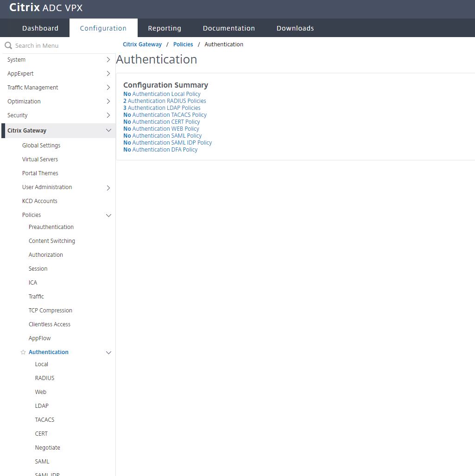Viewport: 475px width, 476px height.
Task: Open Traffic policies under Policies
Action: [36, 297]
